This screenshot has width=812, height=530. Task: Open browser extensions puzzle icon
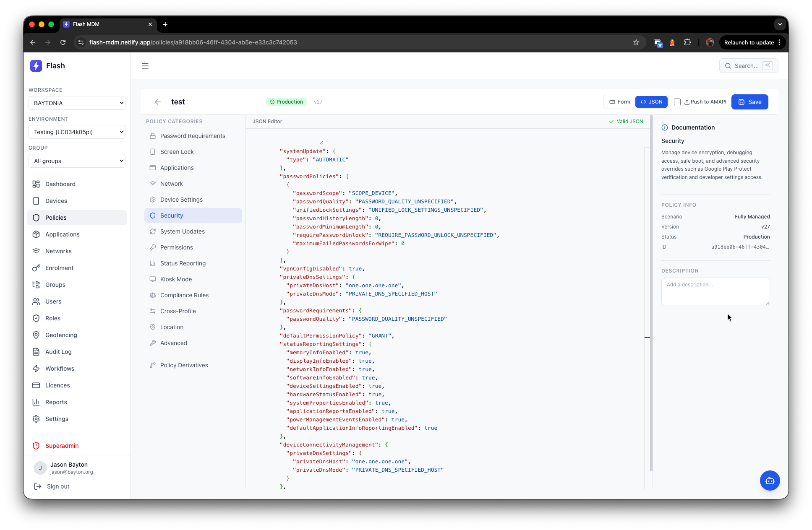tap(687, 42)
